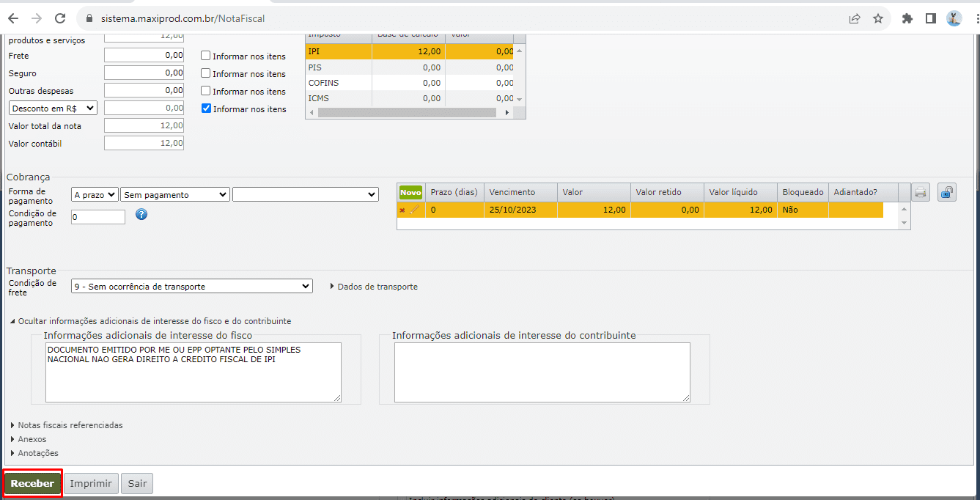Bookmark this page with star icon

[x=878, y=18]
